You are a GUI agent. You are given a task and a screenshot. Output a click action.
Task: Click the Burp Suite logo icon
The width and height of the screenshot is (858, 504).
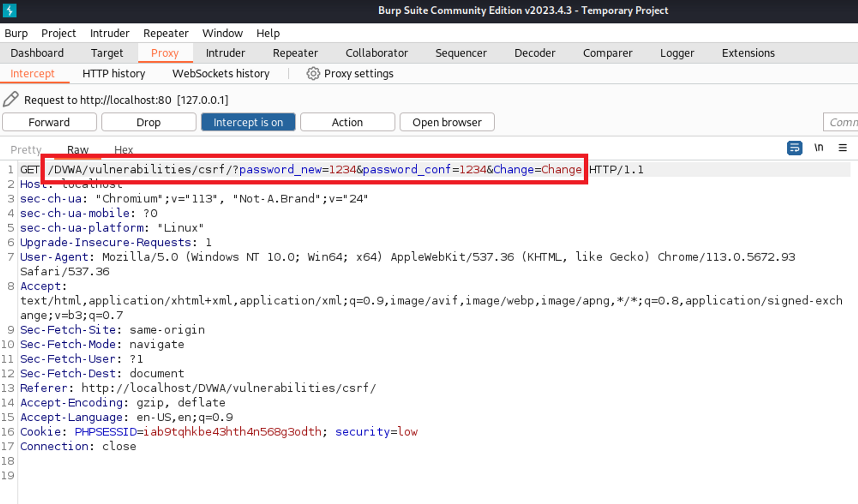coord(9,10)
